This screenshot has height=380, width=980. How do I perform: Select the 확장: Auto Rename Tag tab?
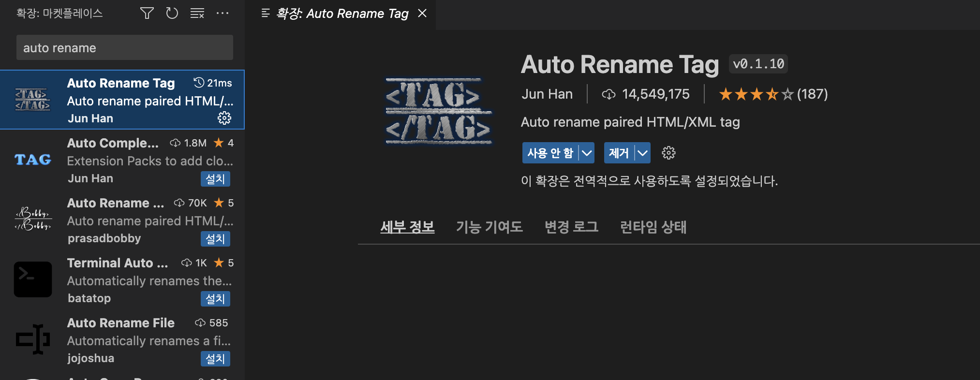[342, 14]
